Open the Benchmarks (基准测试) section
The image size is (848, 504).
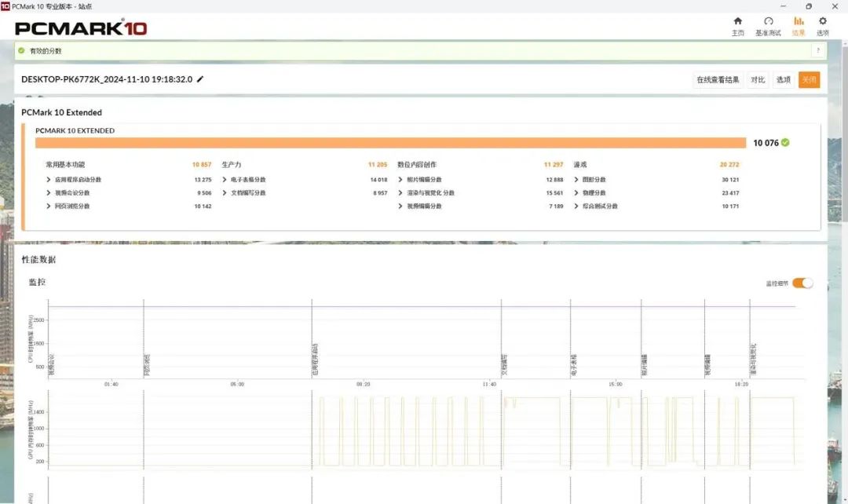point(768,26)
